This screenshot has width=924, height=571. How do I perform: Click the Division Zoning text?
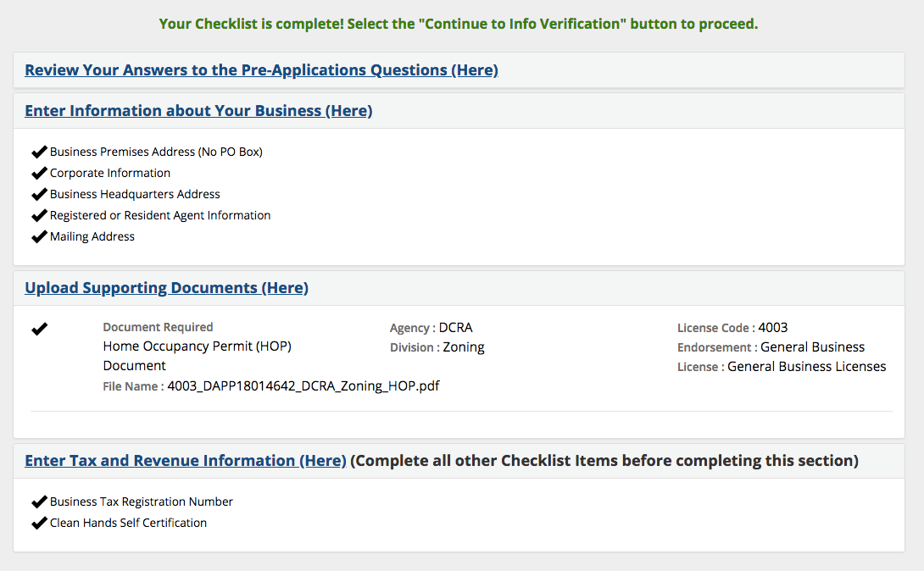[438, 346]
